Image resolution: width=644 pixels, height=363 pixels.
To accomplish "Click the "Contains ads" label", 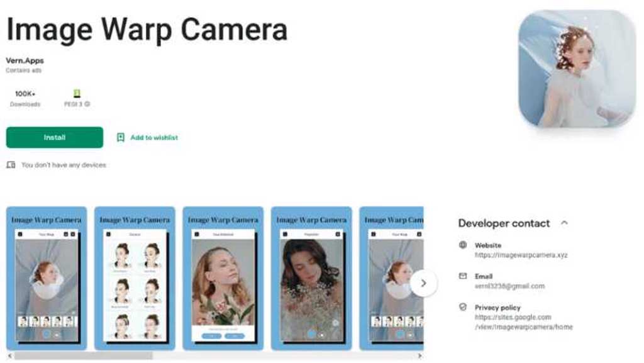I will [x=23, y=70].
